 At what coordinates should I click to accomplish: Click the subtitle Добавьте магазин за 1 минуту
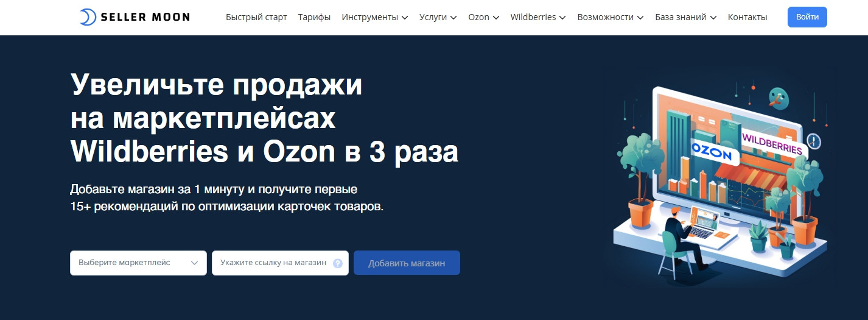227,197
